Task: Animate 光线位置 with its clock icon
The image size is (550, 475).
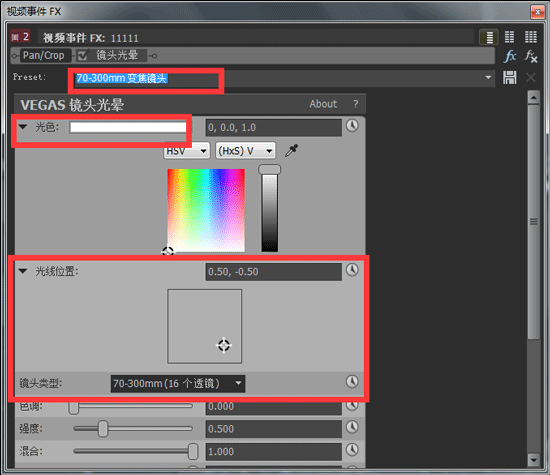Action: click(x=352, y=270)
